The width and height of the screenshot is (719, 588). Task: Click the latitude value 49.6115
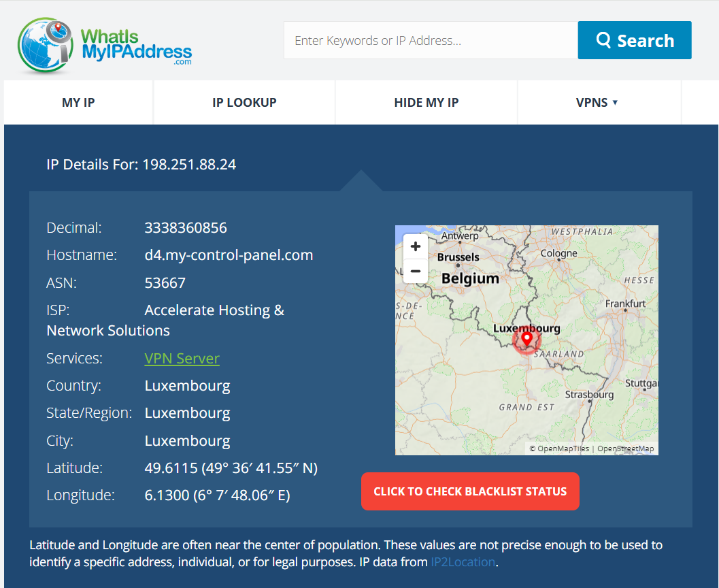pos(231,468)
